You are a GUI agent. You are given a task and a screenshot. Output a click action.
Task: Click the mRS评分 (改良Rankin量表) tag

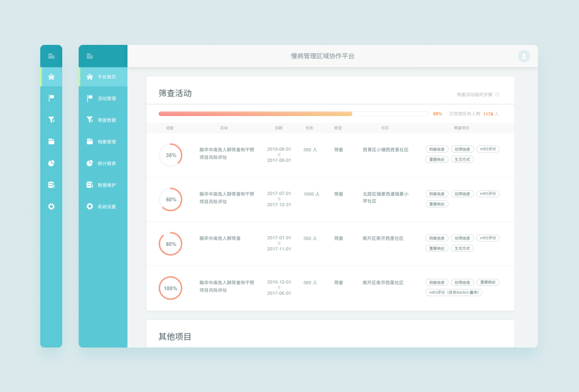[x=453, y=293]
